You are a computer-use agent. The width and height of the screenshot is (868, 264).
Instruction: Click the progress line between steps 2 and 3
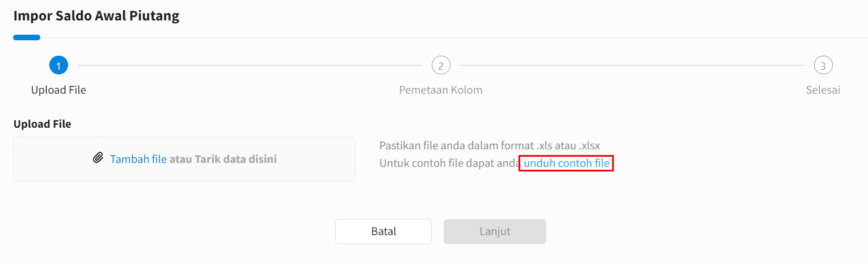click(x=632, y=65)
